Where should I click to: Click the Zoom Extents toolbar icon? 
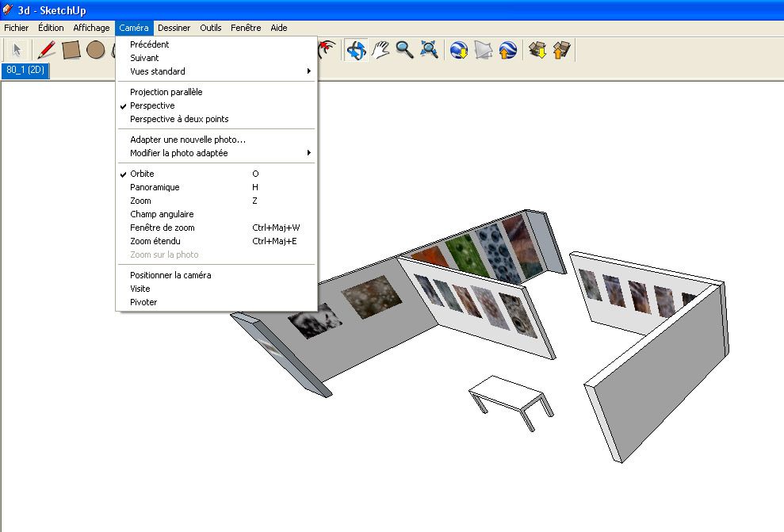(x=429, y=50)
